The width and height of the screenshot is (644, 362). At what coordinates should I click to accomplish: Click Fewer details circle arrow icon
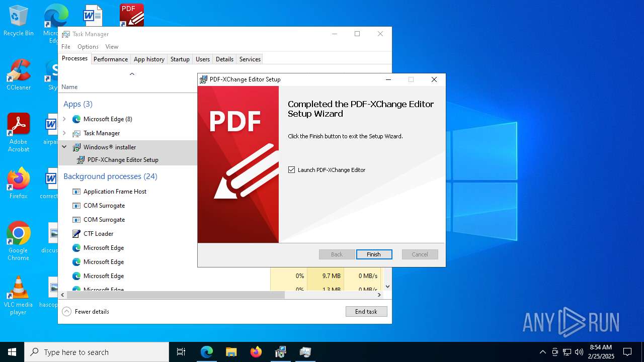click(67, 312)
